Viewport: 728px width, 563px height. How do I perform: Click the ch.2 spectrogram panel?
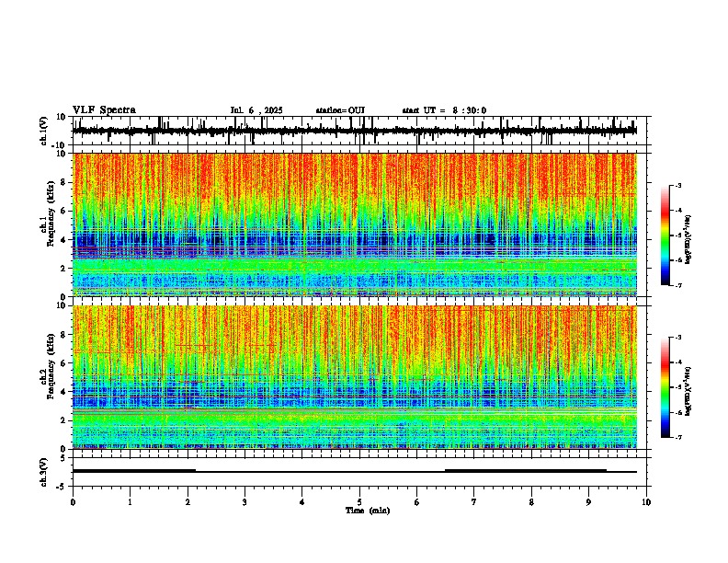tap(355, 377)
